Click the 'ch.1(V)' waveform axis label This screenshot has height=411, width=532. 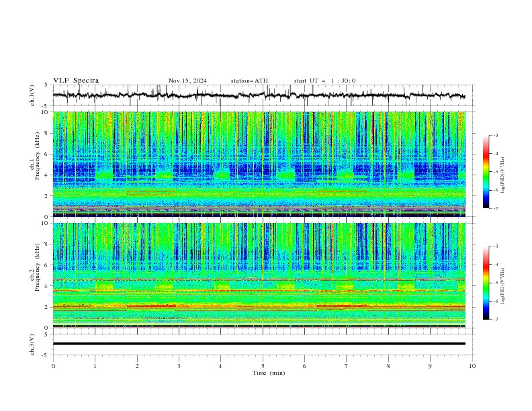pyautogui.click(x=32, y=95)
